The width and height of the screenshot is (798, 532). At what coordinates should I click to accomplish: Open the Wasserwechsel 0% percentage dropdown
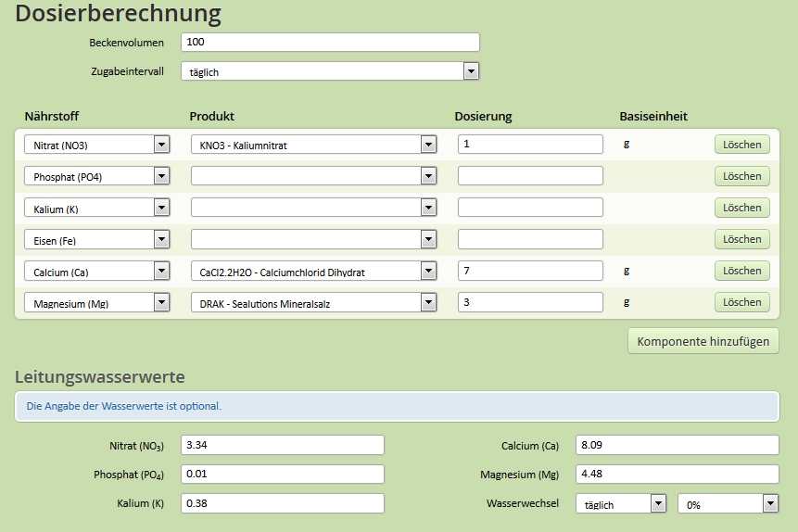pos(728,503)
